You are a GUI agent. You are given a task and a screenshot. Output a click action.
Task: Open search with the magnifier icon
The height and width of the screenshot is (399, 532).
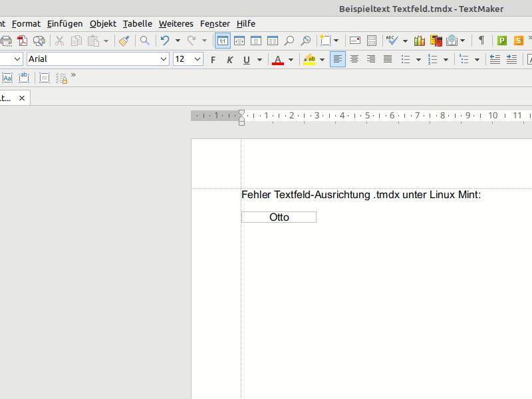pos(144,41)
